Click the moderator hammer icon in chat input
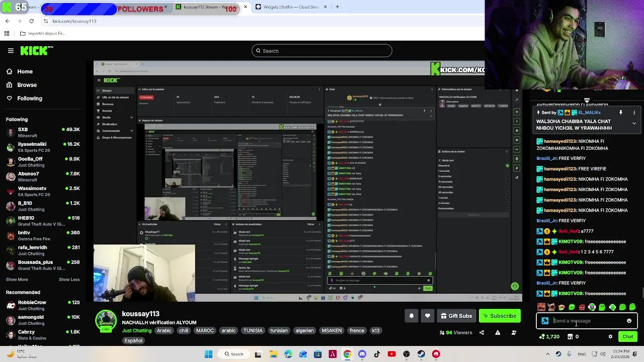 [545, 321]
